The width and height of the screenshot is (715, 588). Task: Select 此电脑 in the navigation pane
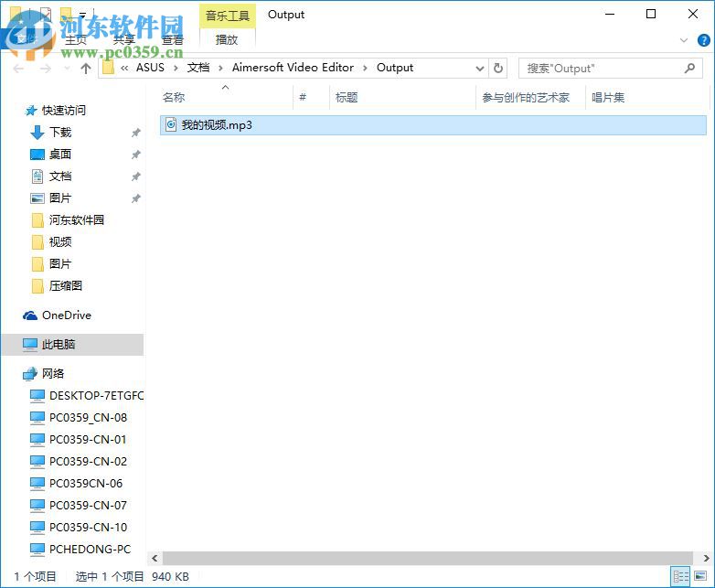coord(72,345)
